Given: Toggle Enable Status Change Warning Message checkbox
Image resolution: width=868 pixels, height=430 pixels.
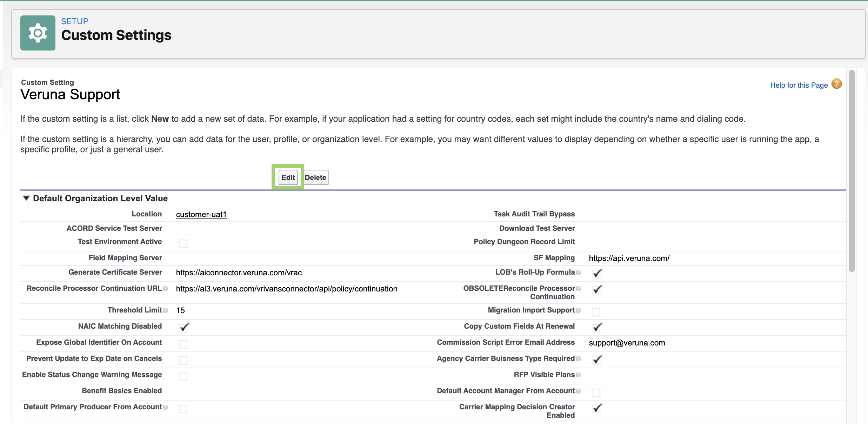Looking at the screenshot, I should point(183,376).
